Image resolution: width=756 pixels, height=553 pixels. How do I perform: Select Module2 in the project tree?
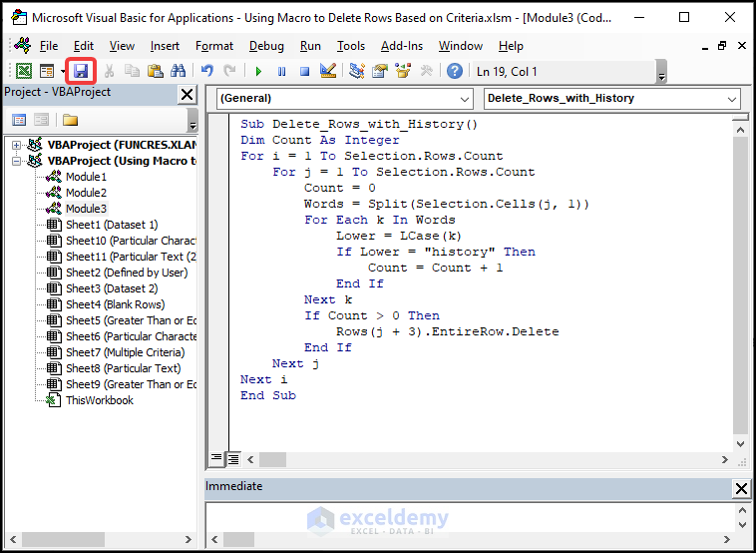[x=87, y=193]
